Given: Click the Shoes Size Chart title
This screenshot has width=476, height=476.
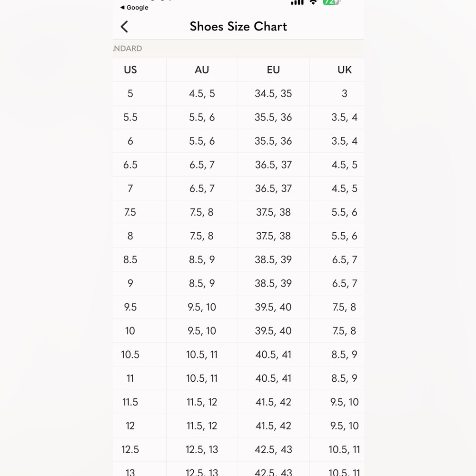Looking at the screenshot, I should [238, 27].
